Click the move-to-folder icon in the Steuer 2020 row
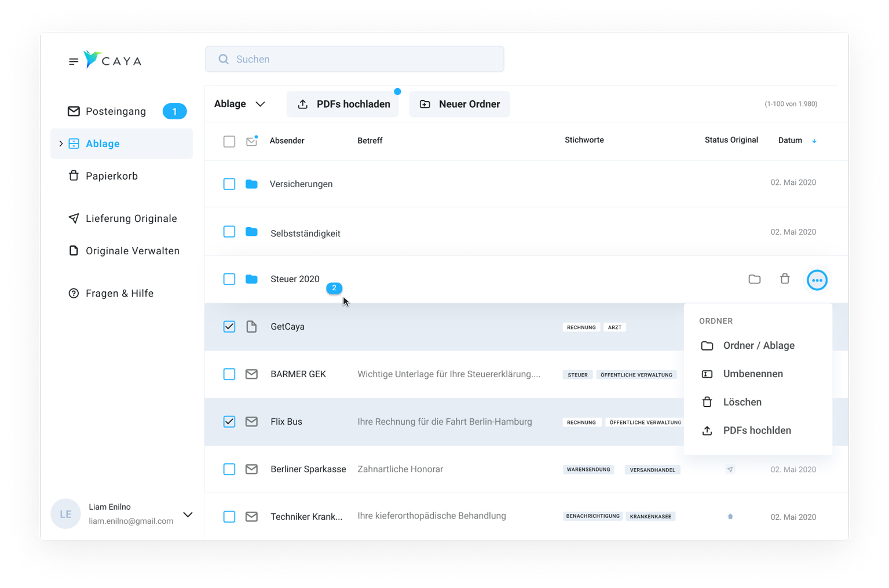 tap(755, 279)
